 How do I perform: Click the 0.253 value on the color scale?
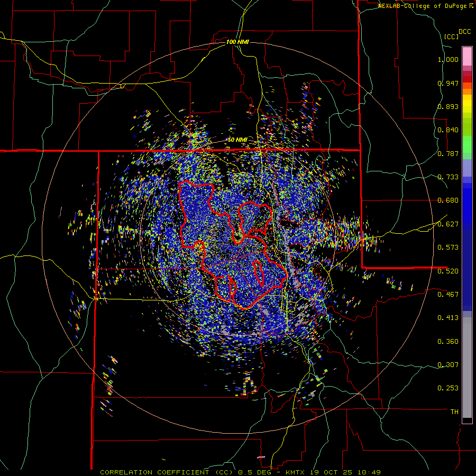448,388
